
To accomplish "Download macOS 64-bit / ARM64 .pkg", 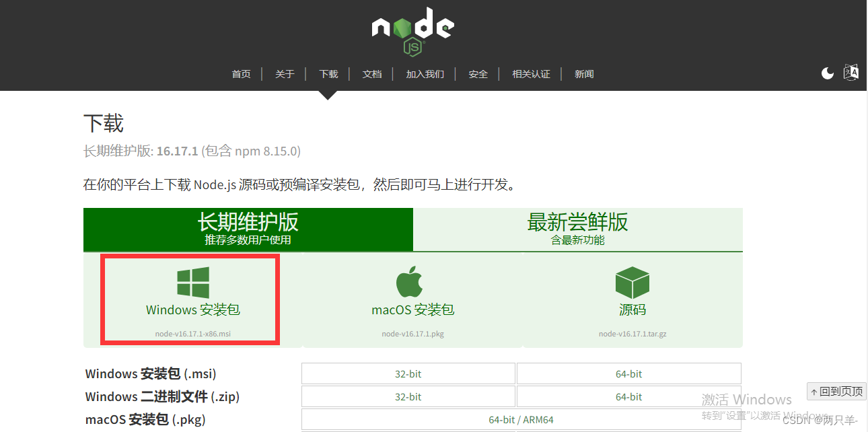I will 521,420.
